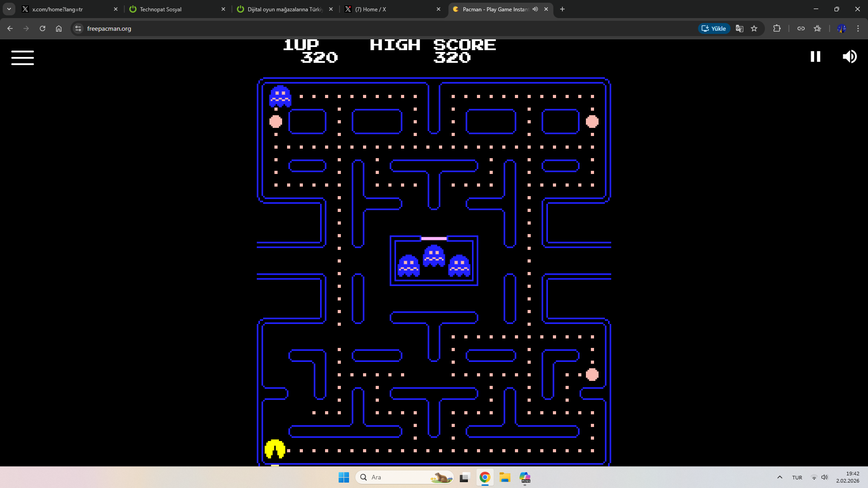Screen dimensions: 868x488
Task: Click the Windows Start button
Action: [344, 477]
